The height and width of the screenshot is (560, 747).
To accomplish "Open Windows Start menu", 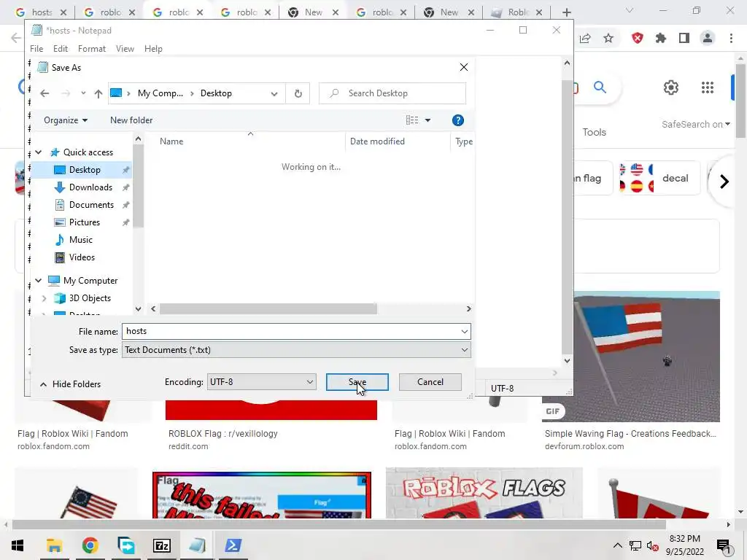I will point(18,545).
